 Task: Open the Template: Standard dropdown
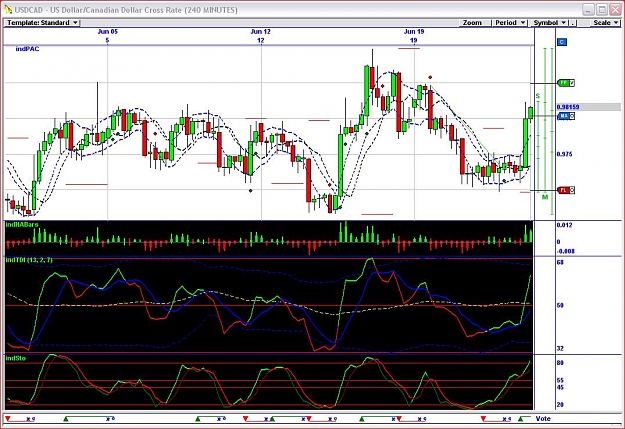pos(42,23)
